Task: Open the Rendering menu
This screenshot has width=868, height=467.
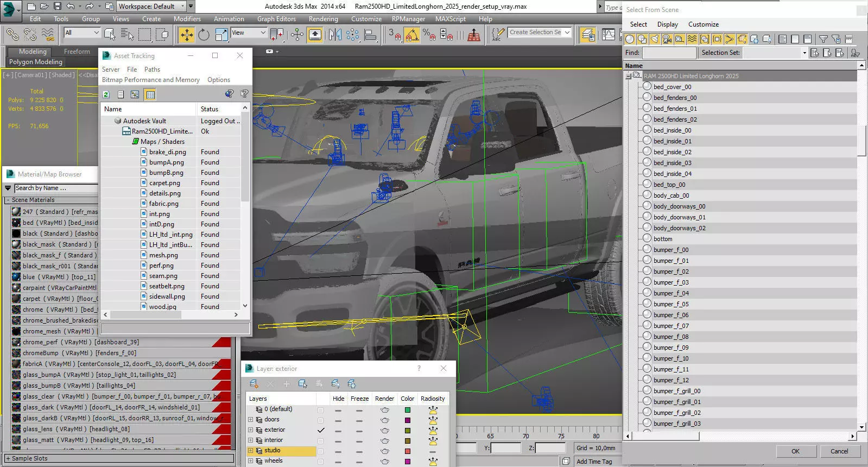Action: click(x=323, y=19)
